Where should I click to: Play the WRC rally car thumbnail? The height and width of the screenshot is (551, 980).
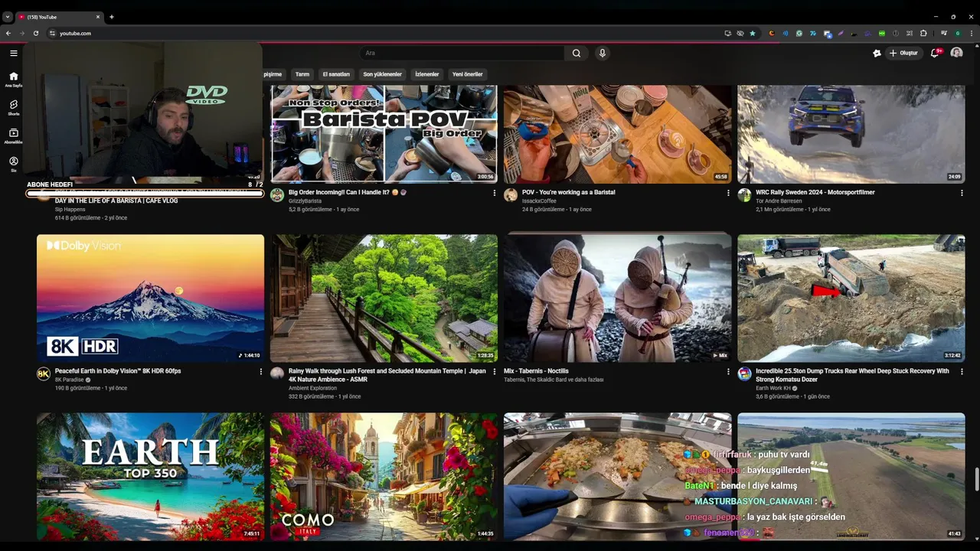pos(851,134)
